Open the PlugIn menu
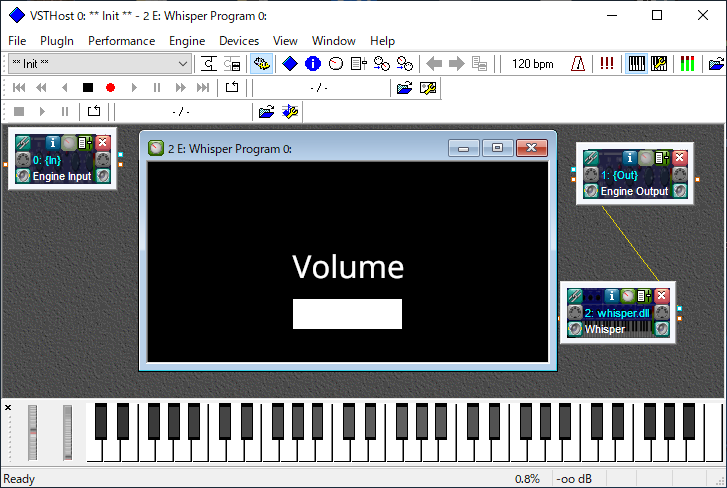Screen dimensions: 727x488 (x=57, y=41)
